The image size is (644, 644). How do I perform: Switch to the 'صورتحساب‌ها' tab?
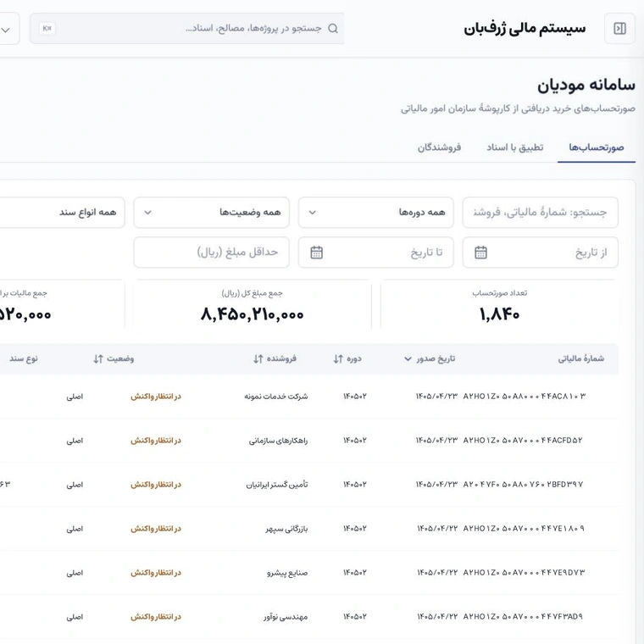[596, 147]
